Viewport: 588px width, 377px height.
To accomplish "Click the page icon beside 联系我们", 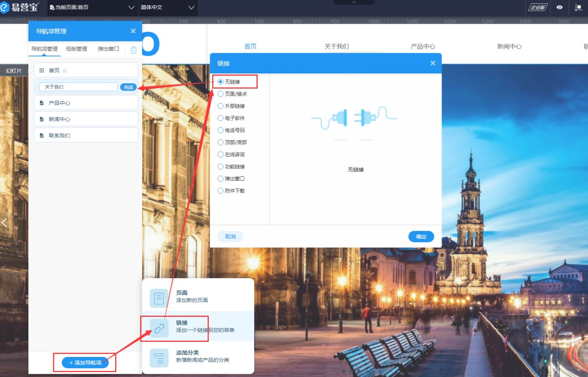I will (42, 135).
